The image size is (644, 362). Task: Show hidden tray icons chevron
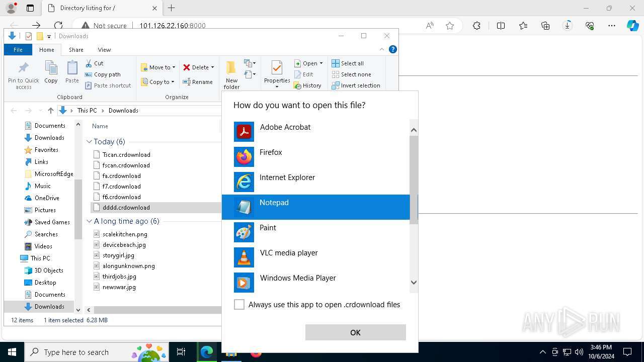point(542,352)
